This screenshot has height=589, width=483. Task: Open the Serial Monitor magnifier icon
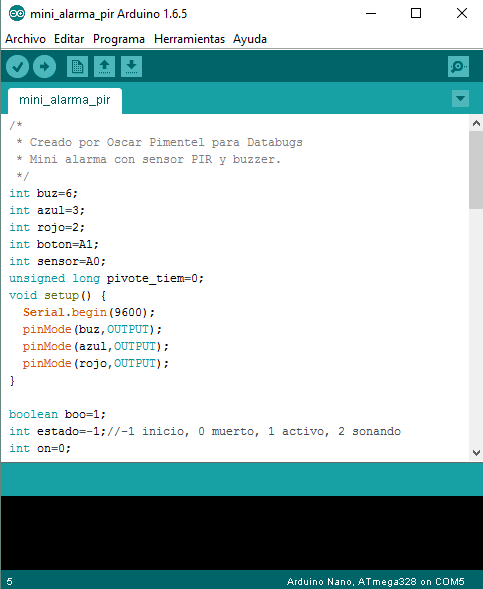(x=458, y=66)
